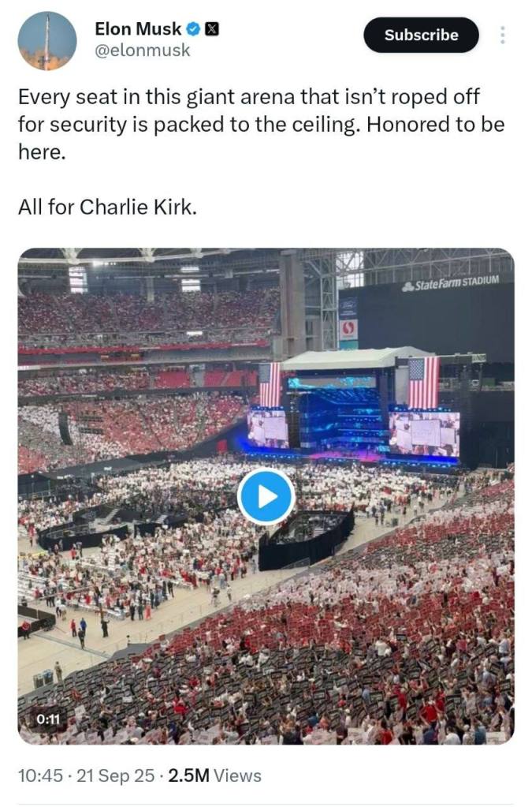Open the Elon Musk display name link

click(138, 30)
